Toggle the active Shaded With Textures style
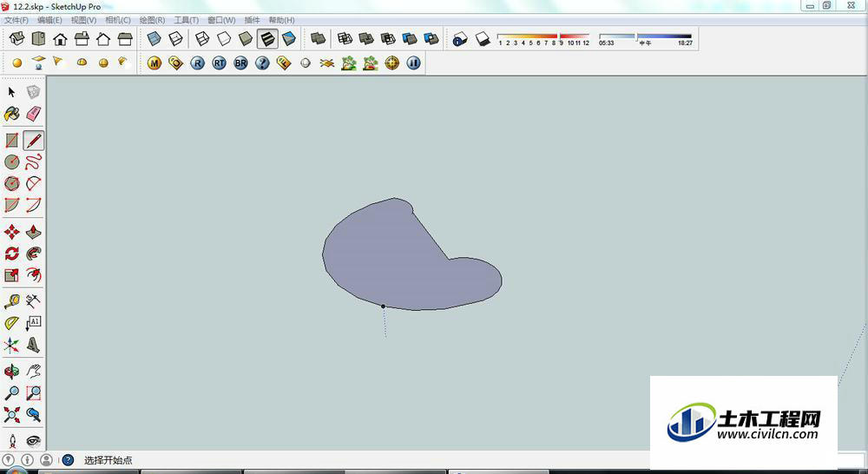This screenshot has width=868, height=474. (x=267, y=39)
